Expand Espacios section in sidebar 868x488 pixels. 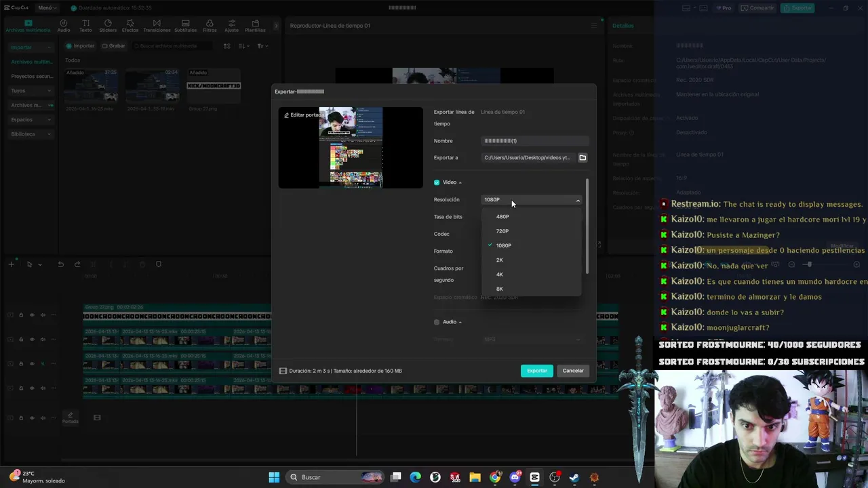31,120
